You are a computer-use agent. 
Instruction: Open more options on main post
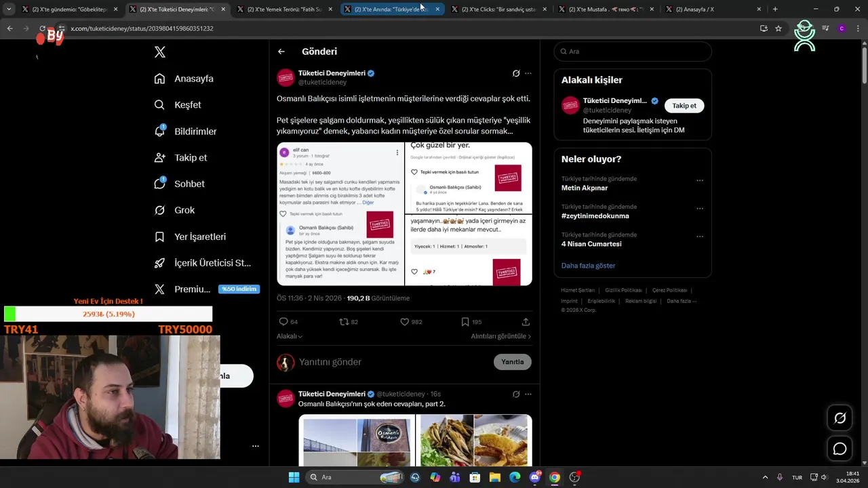click(528, 73)
